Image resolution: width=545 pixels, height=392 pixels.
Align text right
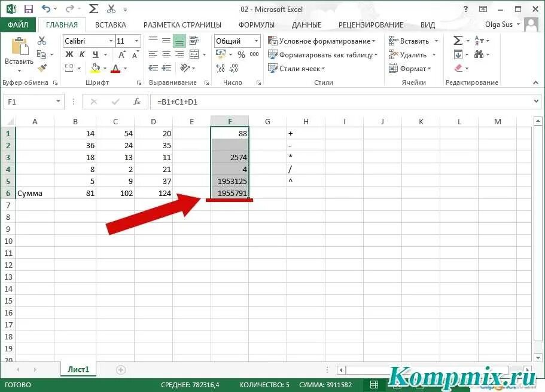coord(179,54)
